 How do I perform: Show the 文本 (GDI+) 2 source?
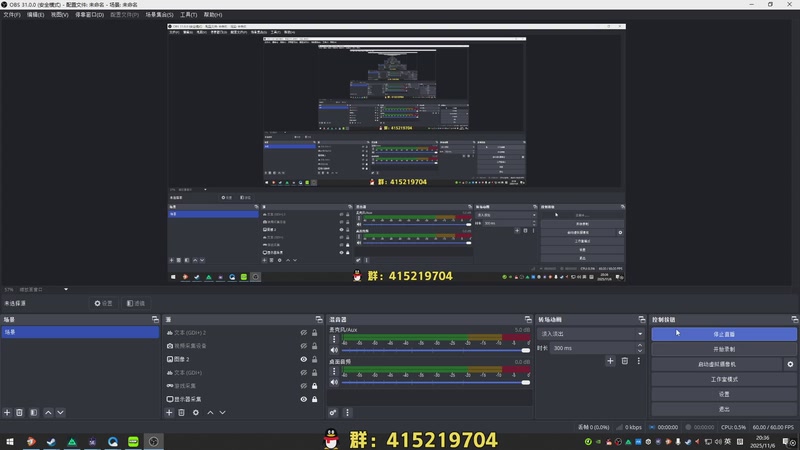(304, 333)
